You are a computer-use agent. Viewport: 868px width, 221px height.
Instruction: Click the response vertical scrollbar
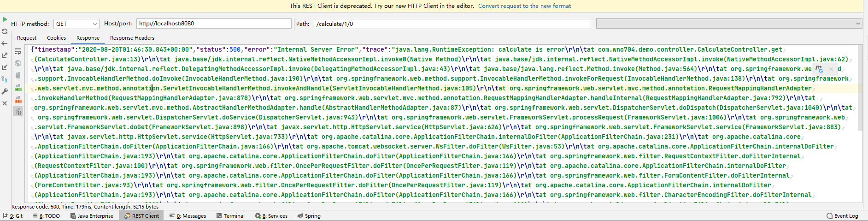click(x=860, y=88)
